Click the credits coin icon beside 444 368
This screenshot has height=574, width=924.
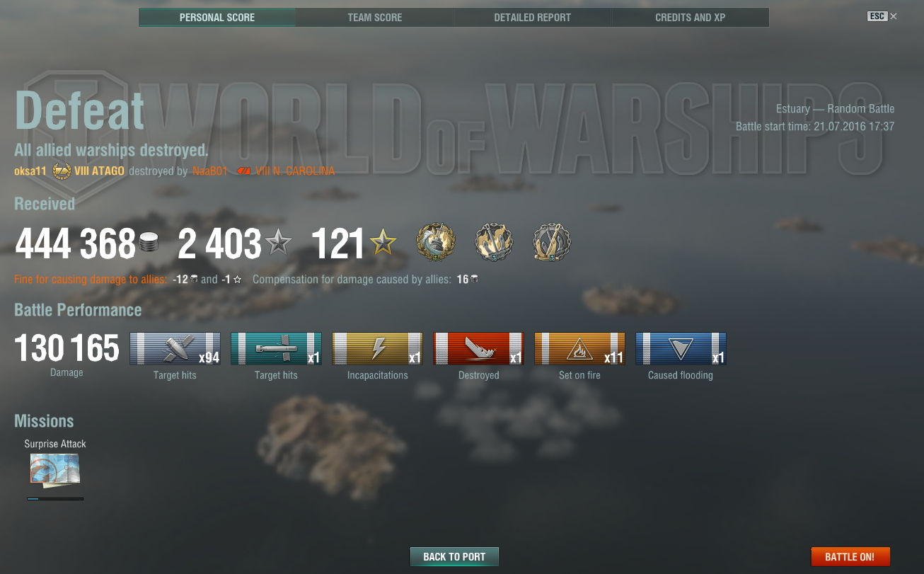point(148,243)
